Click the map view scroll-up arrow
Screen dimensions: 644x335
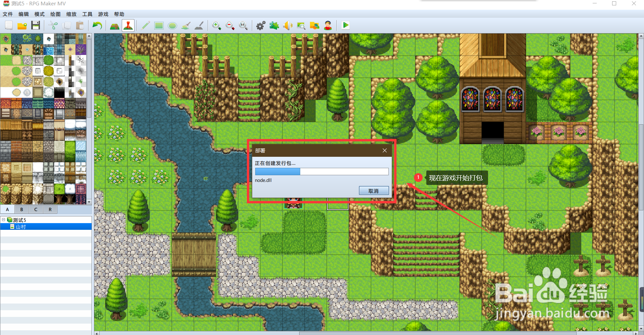point(641,36)
